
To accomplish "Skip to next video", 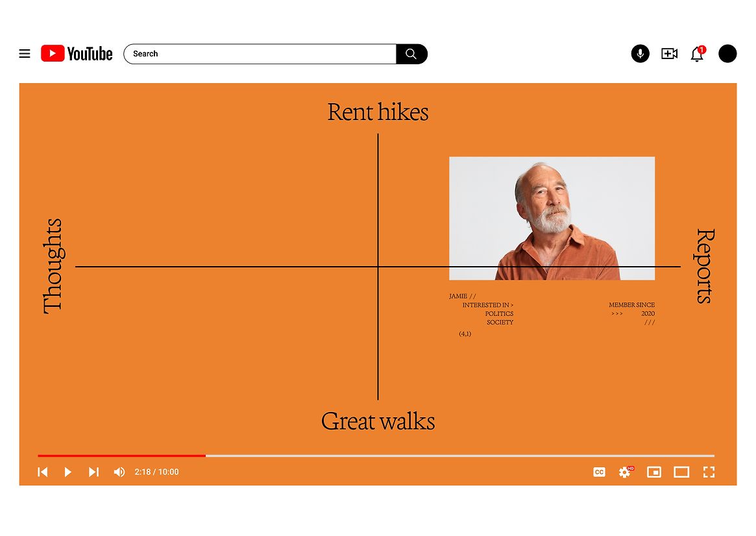I will tap(93, 472).
